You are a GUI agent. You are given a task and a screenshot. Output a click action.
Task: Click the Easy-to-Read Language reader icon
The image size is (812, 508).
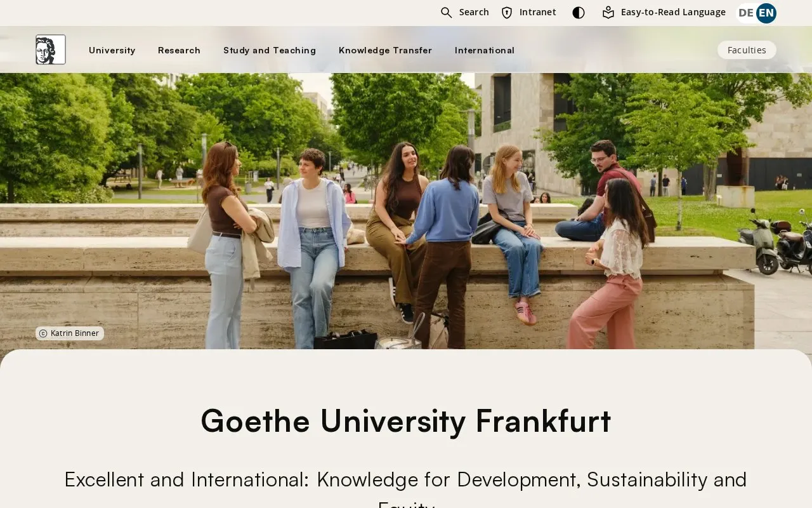608,13
